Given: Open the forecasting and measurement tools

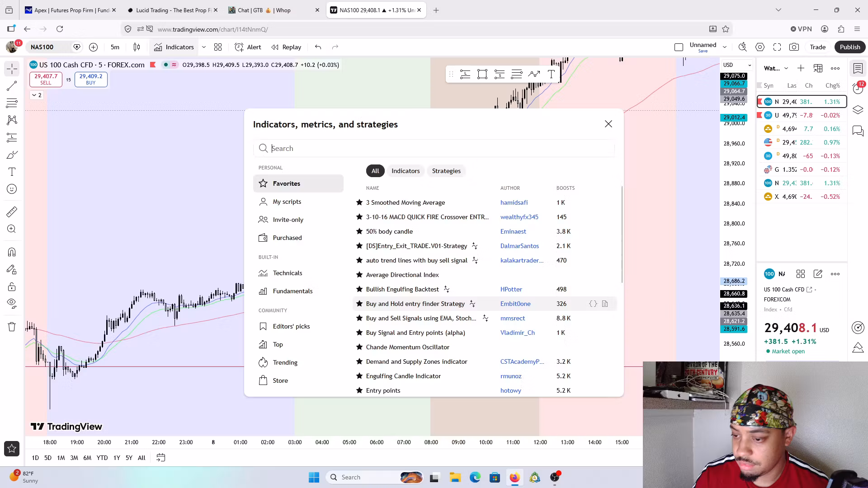Looking at the screenshot, I should click(12, 137).
